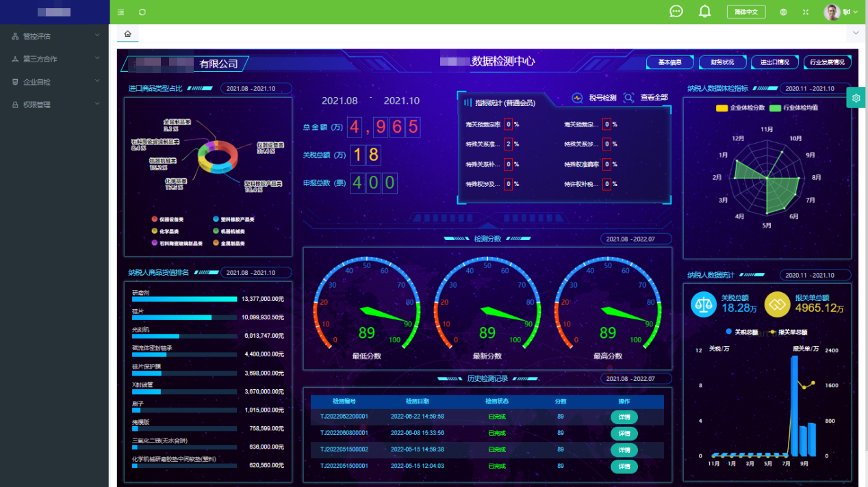Click the 关税总额 balance-scale icon
The image size is (868, 487).
(x=703, y=304)
